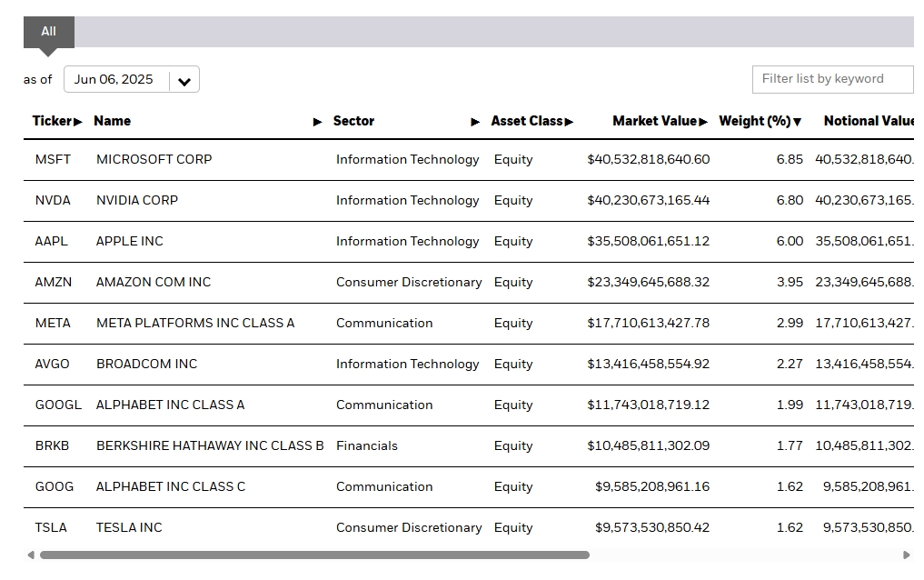Select the All tab

[x=49, y=32]
